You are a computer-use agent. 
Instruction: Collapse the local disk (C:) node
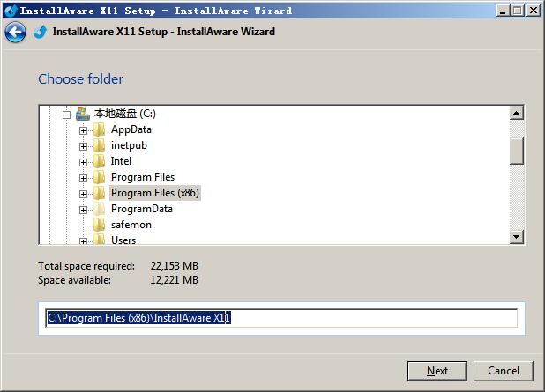coord(66,115)
